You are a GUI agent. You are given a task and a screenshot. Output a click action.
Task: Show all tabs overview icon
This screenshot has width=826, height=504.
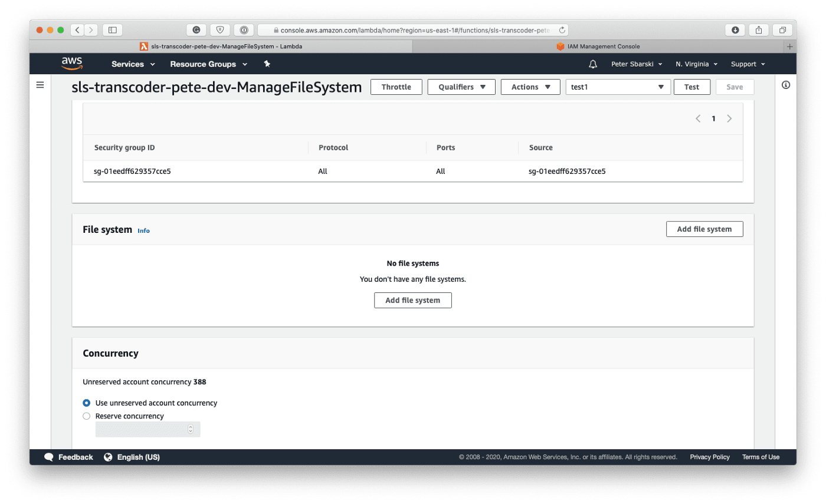(782, 29)
